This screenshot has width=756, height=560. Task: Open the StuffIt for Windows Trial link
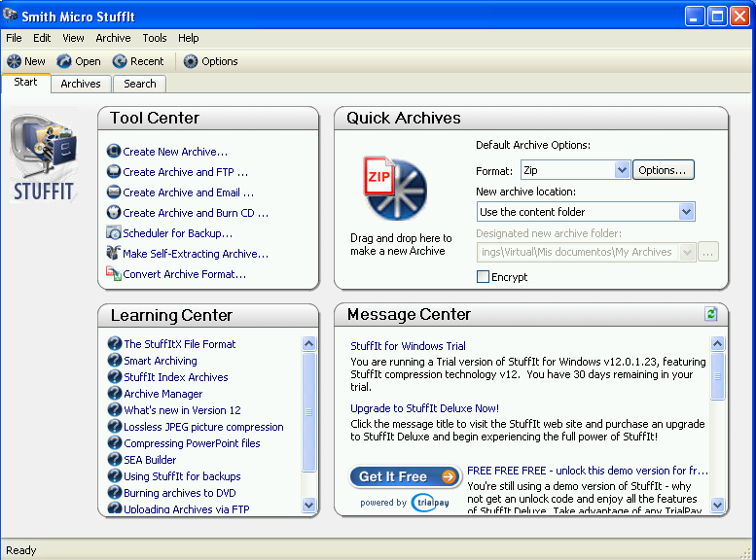(x=408, y=346)
